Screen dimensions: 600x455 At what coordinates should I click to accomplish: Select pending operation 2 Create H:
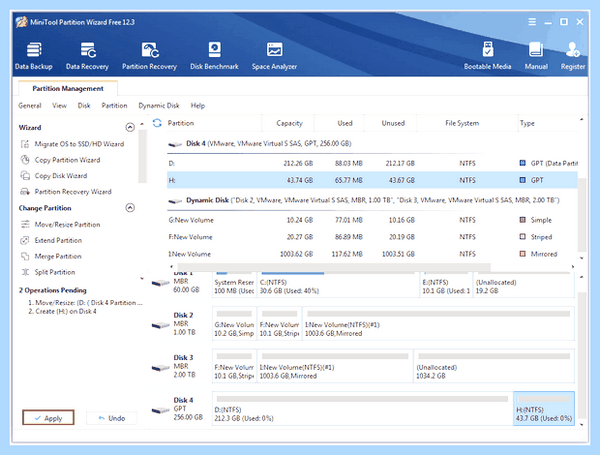62,311
